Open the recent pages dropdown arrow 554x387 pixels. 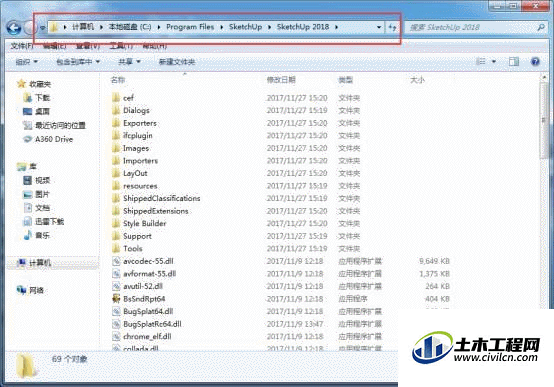(42, 28)
